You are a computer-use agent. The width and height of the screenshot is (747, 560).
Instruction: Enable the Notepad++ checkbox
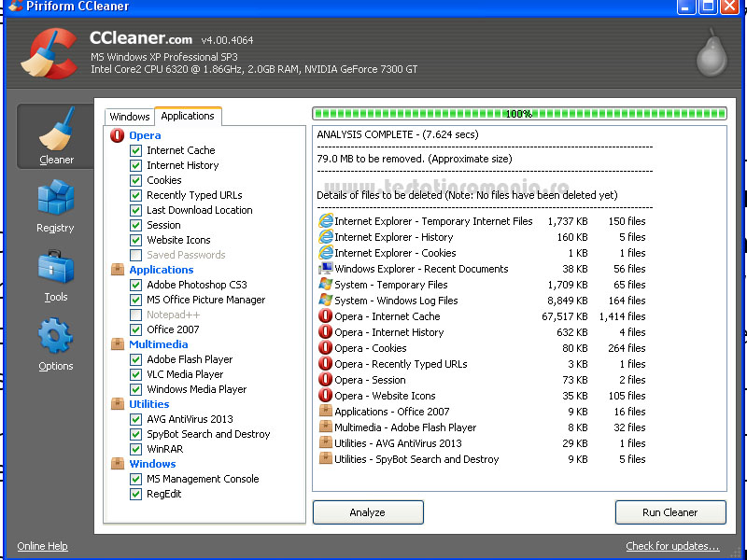pos(136,315)
